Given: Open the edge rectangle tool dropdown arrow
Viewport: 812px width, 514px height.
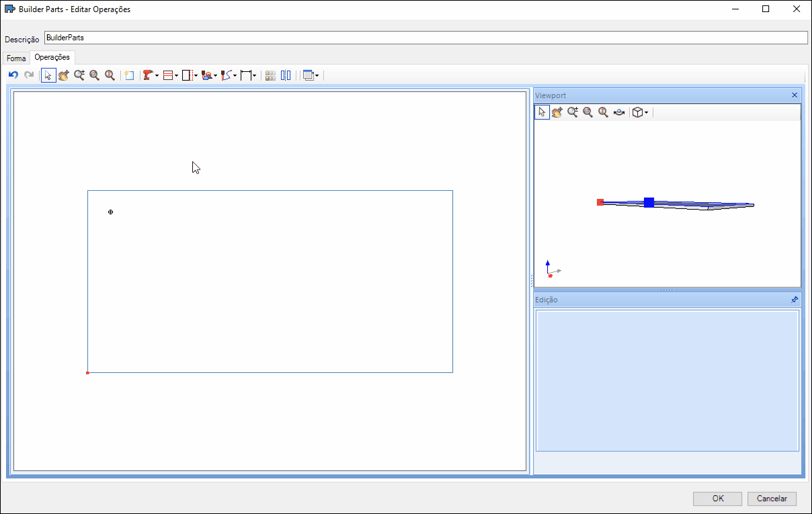Looking at the screenshot, I should tap(196, 76).
